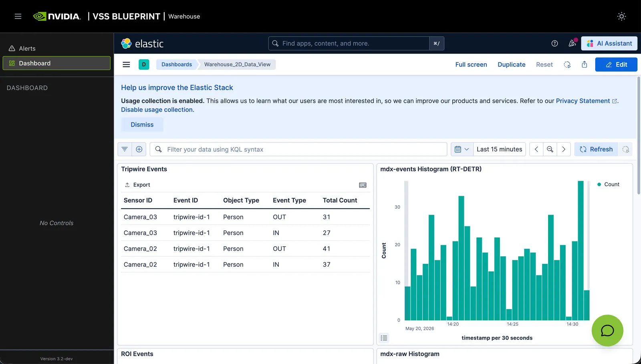
Task: Launch the AI Assistant
Action: tap(609, 44)
